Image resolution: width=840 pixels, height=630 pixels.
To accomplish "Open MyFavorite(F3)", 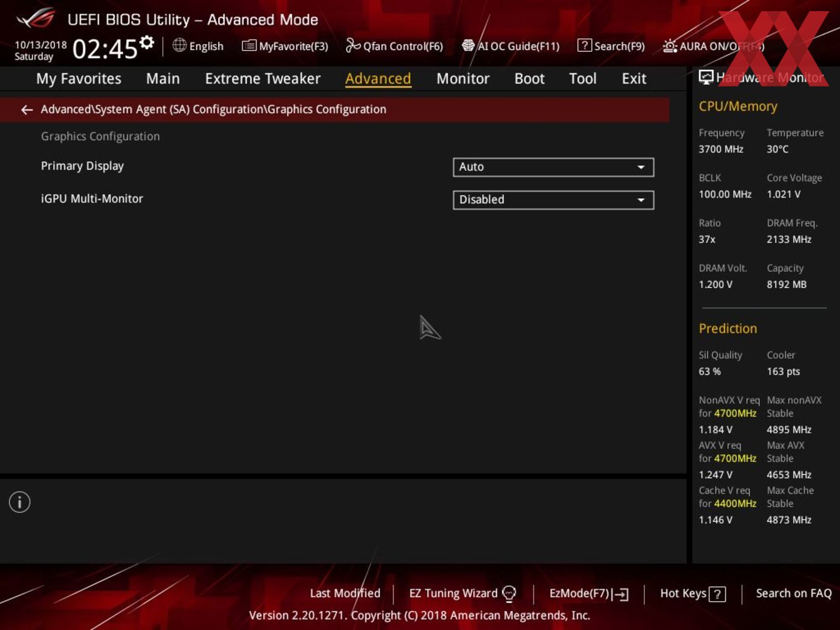I will [x=285, y=46].
